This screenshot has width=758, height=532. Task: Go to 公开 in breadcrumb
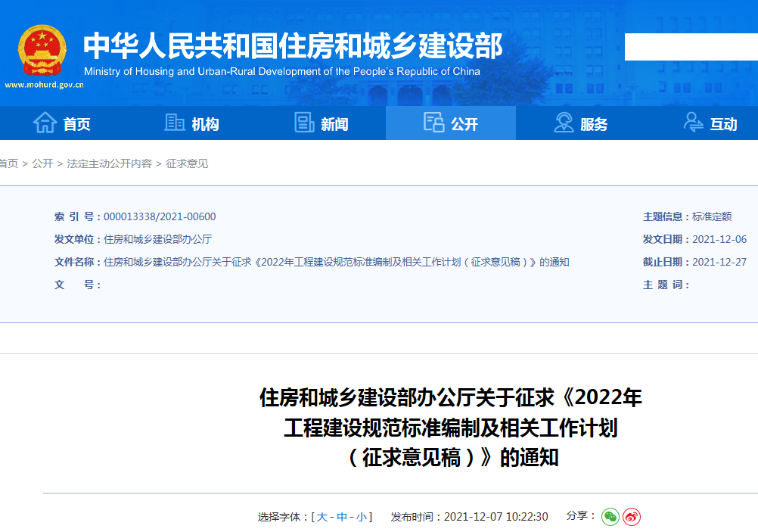tap(42, 163)
